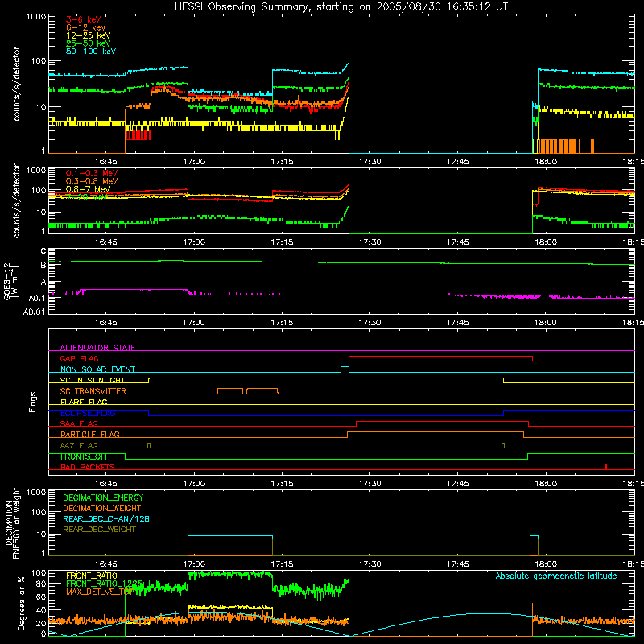Image resolution: width=644 pixels, height=644 pixels.
Task: Click the red BAD_PACKETS spike marker
Action: [x=606, y=467]
